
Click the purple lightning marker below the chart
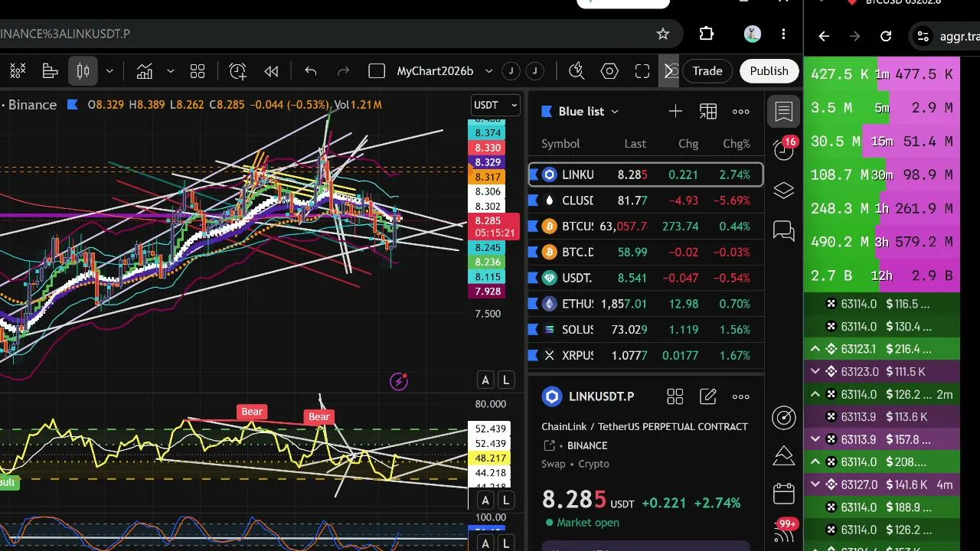[399, 381]
